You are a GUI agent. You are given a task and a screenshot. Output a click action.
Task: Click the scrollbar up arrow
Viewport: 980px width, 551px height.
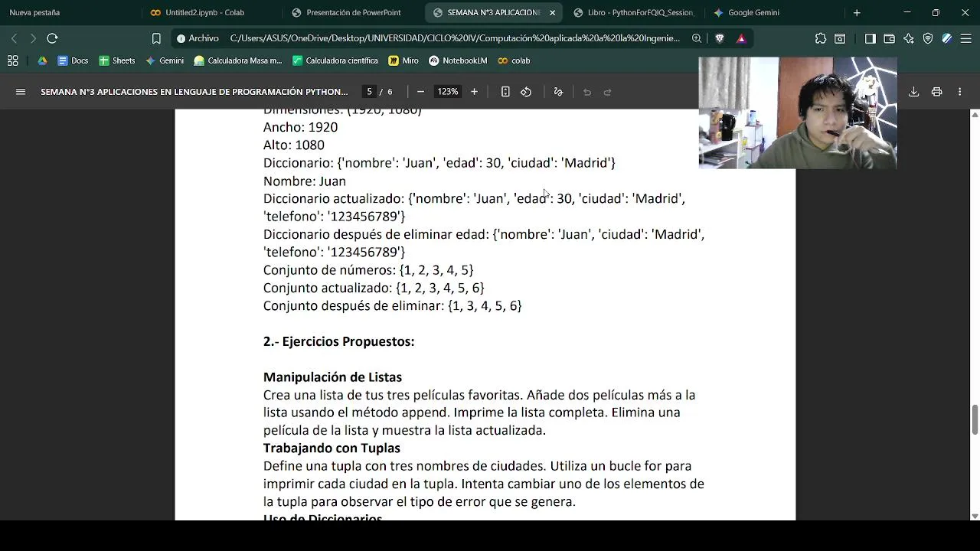pyautogui.click(x=975, y=114)
